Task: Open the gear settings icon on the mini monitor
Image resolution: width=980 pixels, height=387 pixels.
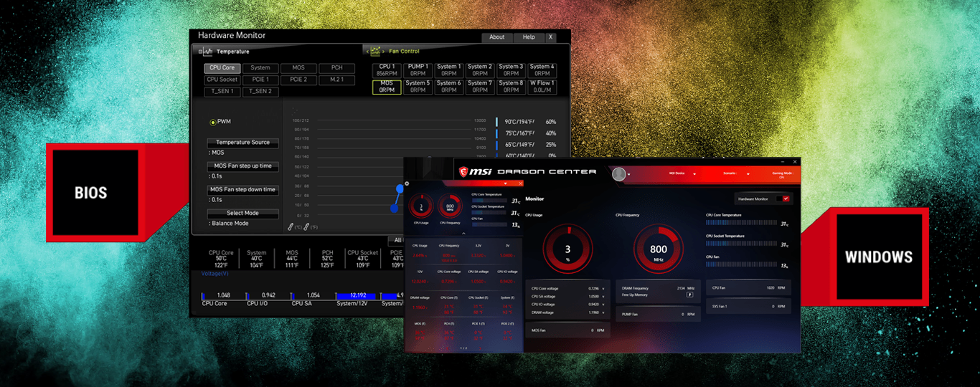Action: click(407, 183)
